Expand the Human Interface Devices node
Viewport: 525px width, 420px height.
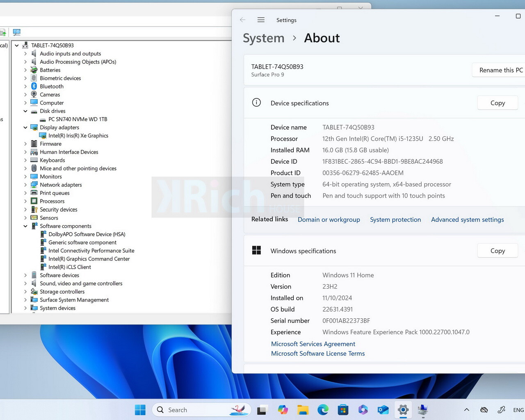coord(25,152)
